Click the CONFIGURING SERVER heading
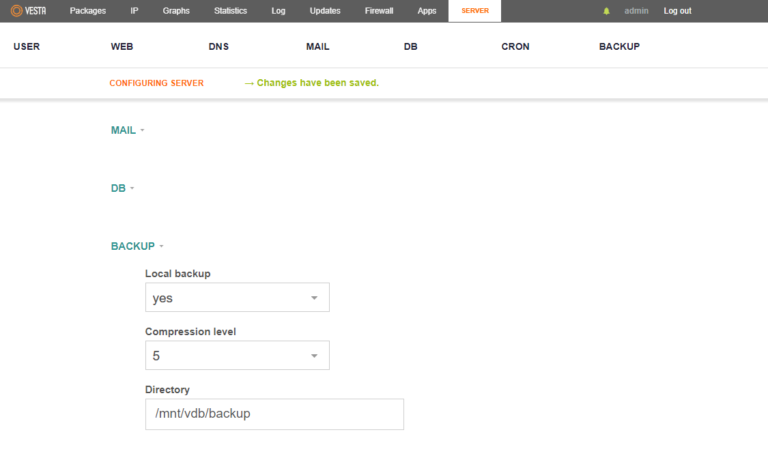768x458 pixels. [156, 83]
